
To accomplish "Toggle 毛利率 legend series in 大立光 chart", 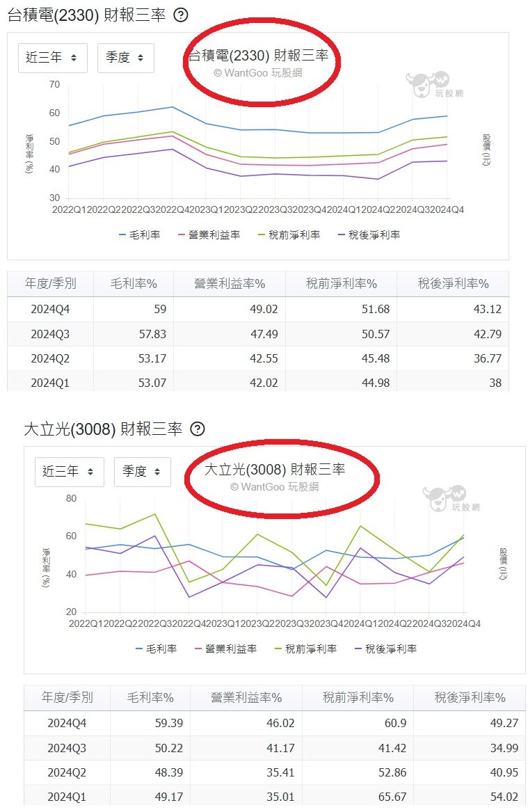I will 157,648.
